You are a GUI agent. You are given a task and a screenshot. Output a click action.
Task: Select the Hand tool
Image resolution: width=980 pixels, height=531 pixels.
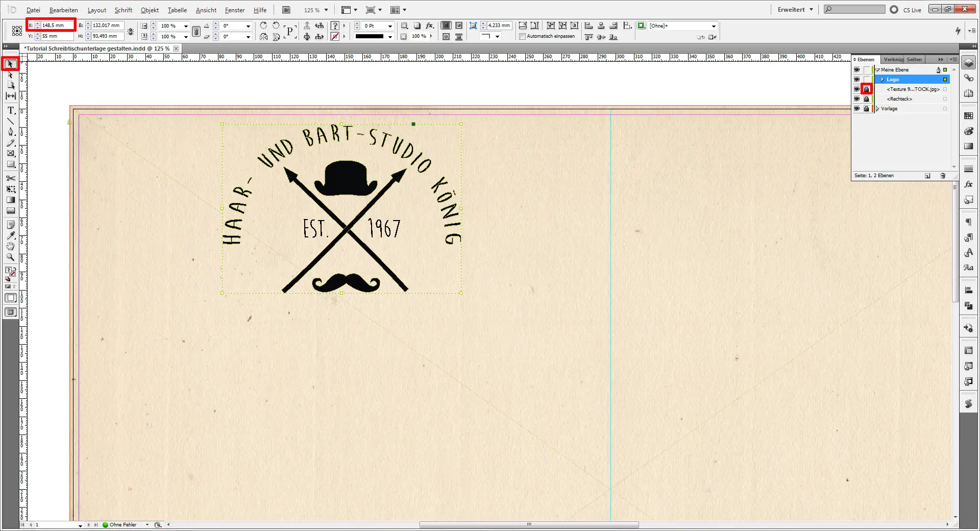[11, 247]
